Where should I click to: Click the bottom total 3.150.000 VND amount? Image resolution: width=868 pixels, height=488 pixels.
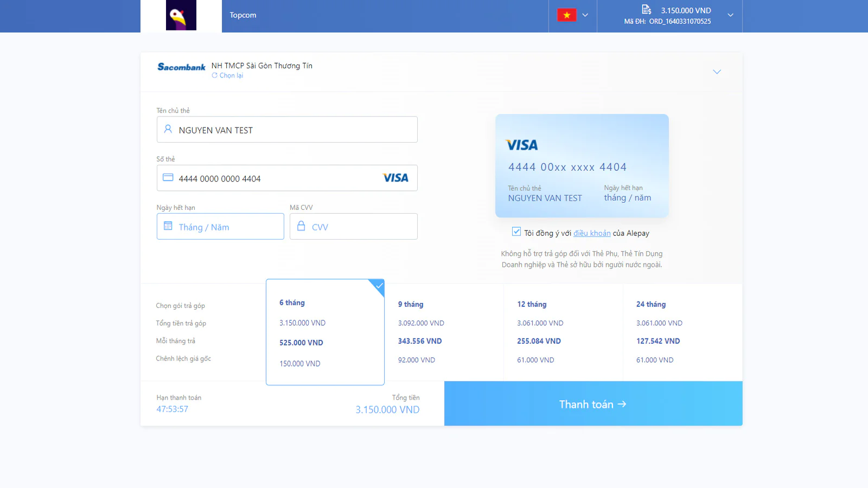click(x=387, y=410)
